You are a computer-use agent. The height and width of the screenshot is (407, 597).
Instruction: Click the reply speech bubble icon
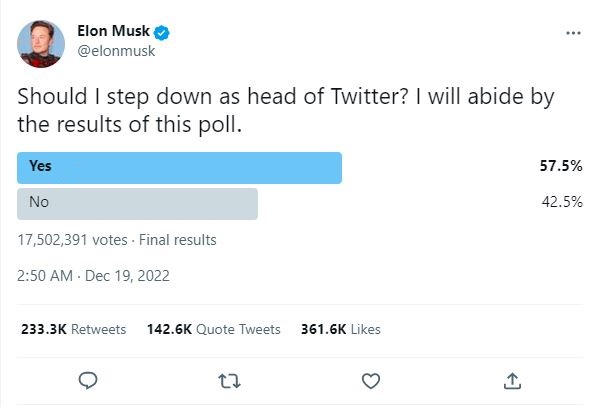[88, 380]
